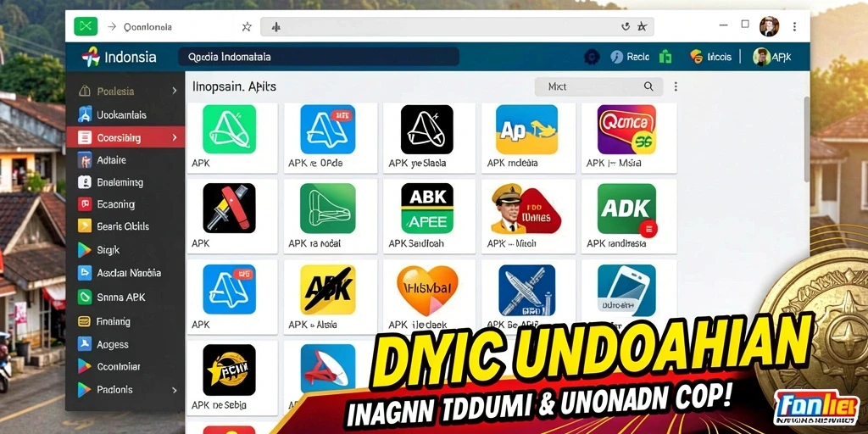Click the dark gear icon in the header
This screenshot has width=868, height=434.
pos(592,57)
